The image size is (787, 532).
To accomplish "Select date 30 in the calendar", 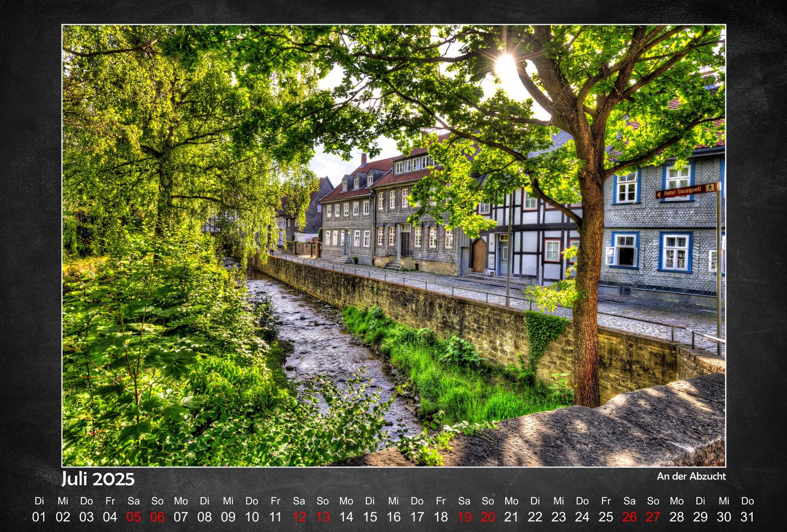I will pyautogui.click(x=724, y=517).
